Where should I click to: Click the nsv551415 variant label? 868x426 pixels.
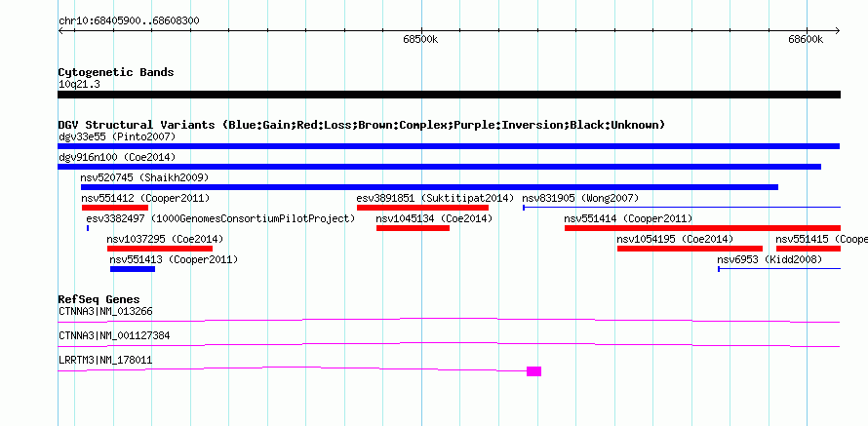[x=821, y=239]
